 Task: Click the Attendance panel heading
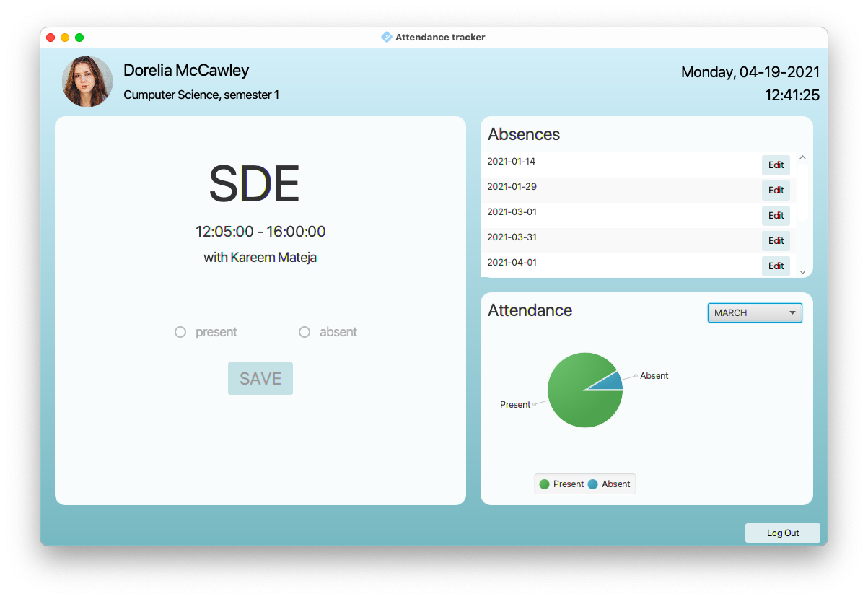point(530,310)
